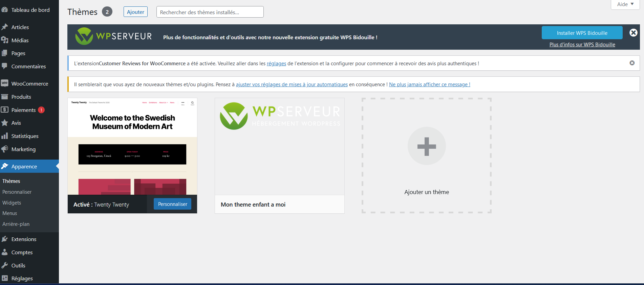
Task: Dismiss the WPServeur banner with the X
Action: (x=633, y=32)
